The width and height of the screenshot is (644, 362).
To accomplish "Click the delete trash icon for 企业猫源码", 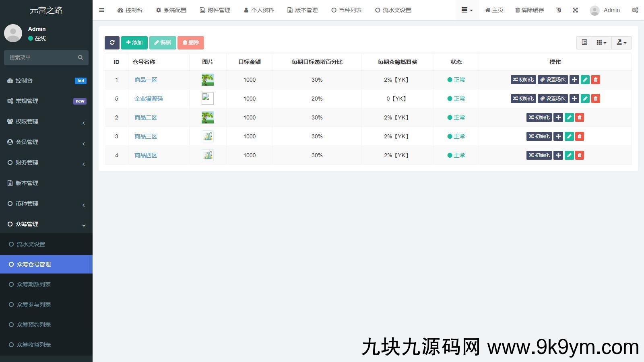I will tap(596, 98).
